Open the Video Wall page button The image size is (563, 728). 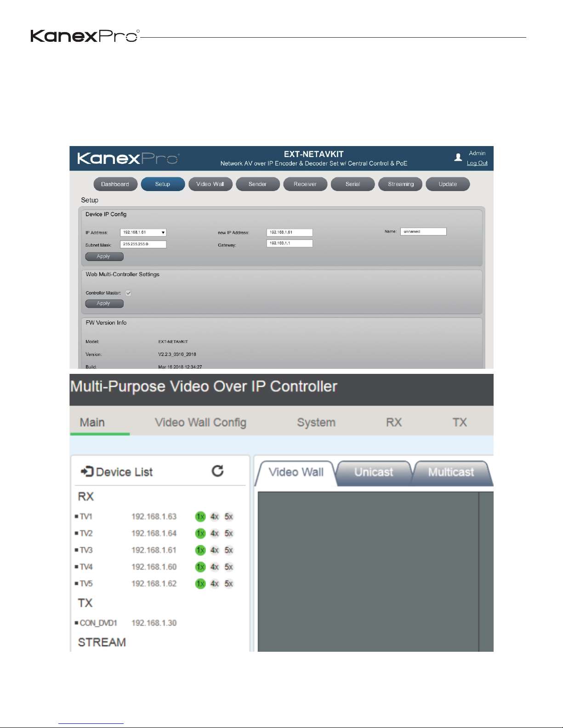pyautogui.click(x=210, y=184)
